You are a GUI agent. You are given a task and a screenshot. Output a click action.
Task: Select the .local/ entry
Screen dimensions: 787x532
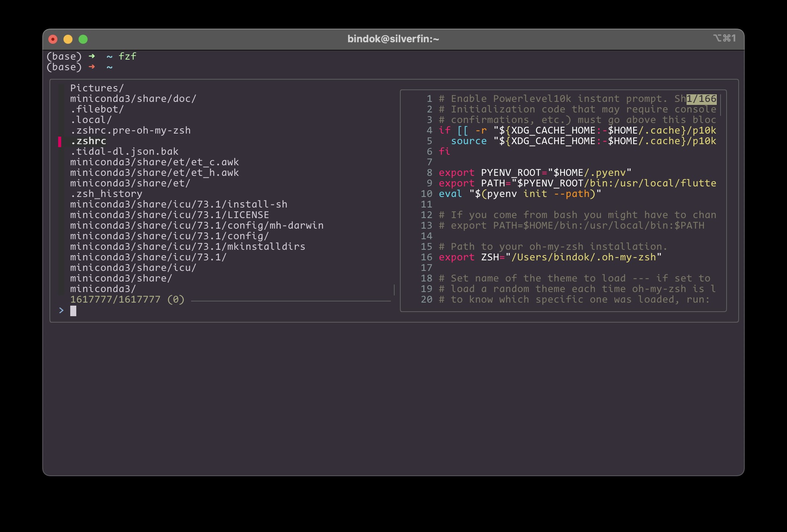pos(91,120)
